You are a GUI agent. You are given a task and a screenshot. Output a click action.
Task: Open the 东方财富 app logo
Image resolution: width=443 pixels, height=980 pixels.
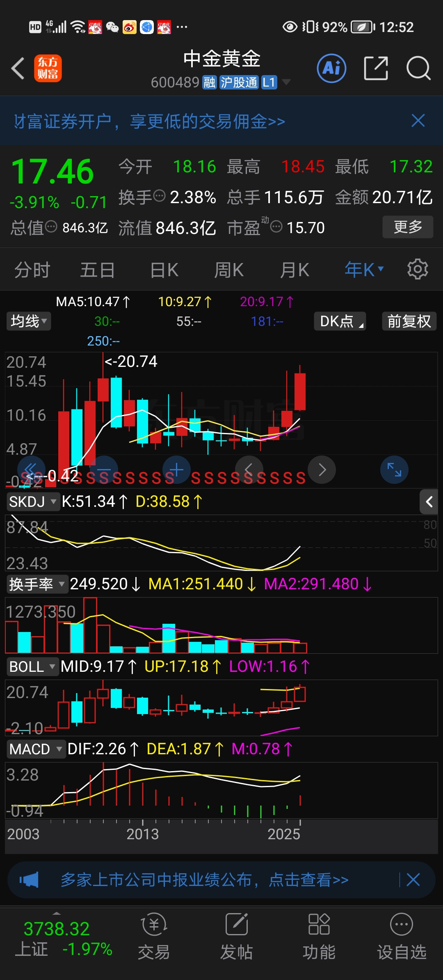tap(48, 68)
